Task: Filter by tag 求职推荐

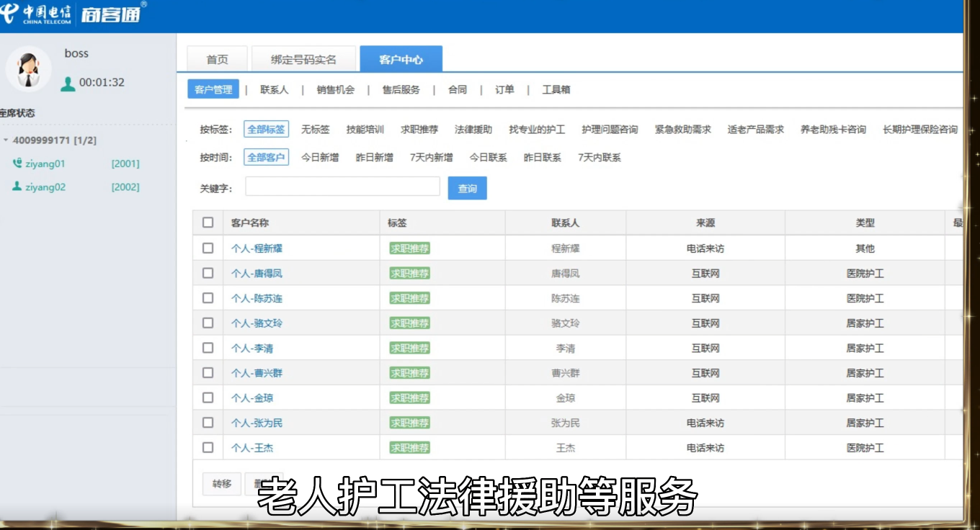Action: pyautogui.click(x=419, y=130)
